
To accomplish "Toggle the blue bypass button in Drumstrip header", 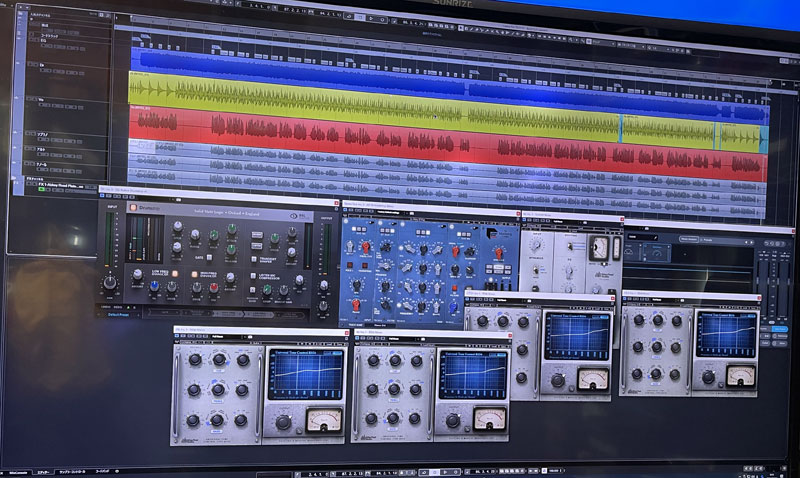I will pos(103,196).
